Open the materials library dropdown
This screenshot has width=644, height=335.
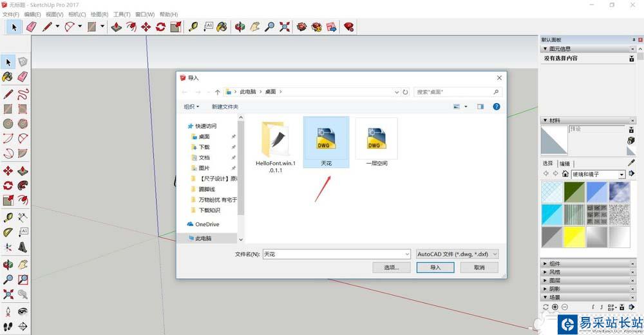click(x=622, y=175)
